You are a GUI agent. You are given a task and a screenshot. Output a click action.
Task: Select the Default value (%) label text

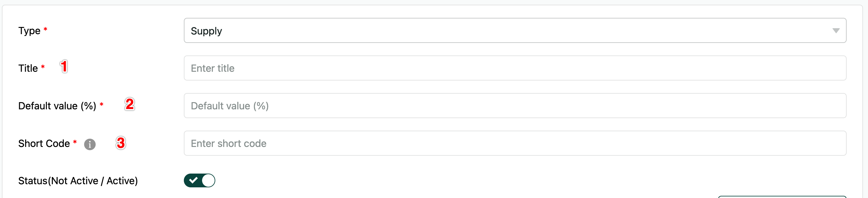pos(57,106)
